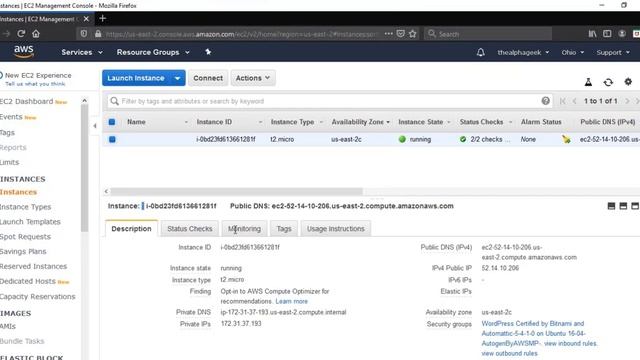640x360 pixels.
Task: Toggle select-all instances checkbox
Action: pos(112,122)
